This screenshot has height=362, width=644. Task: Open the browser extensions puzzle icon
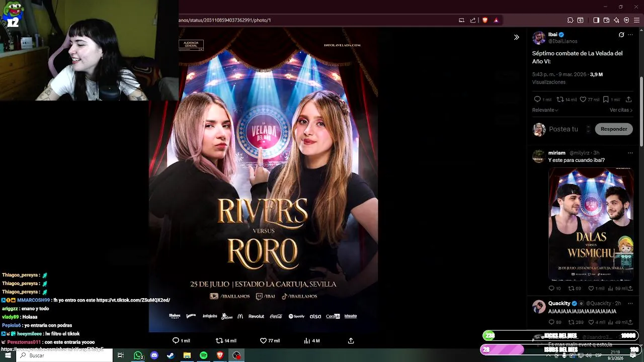570,20
